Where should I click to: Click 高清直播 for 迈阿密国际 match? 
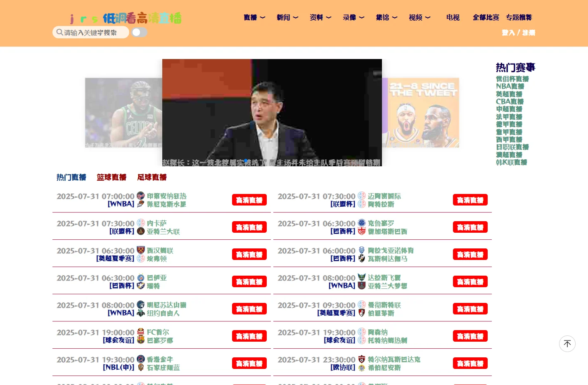click(470, 200)
